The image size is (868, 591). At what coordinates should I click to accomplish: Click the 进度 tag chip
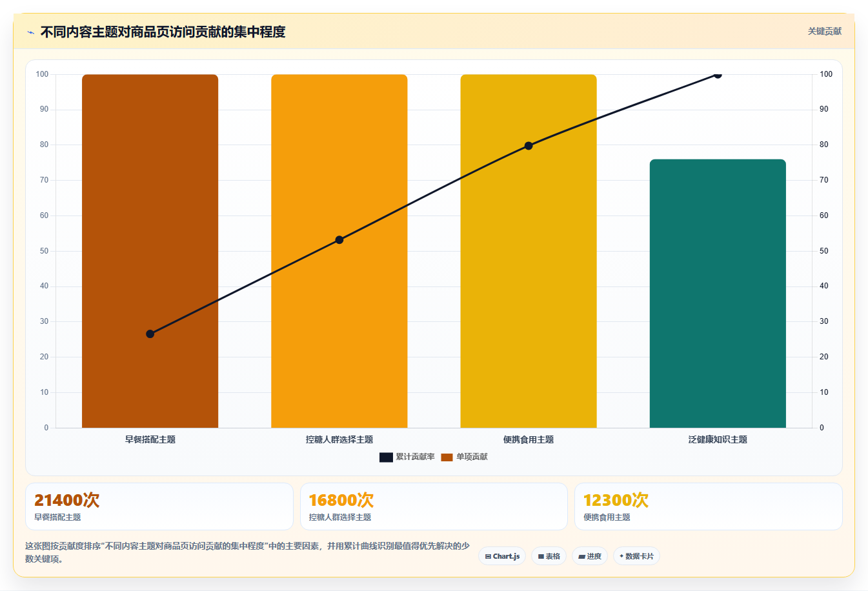pyautogui.click(x=590, y=556)
